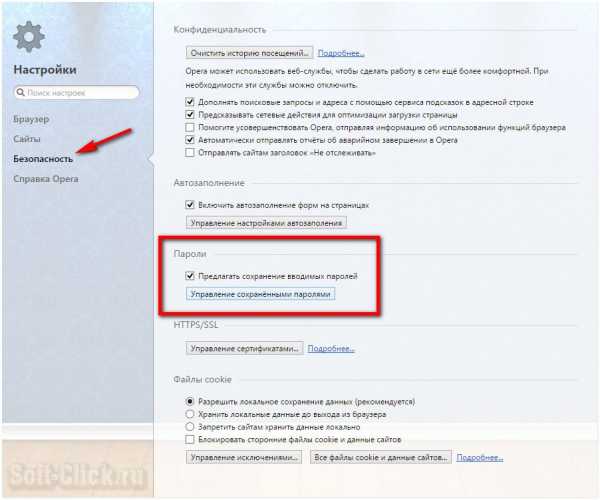
Task: Click Очистить историю посещений button
Action: (x=249, y=53)
